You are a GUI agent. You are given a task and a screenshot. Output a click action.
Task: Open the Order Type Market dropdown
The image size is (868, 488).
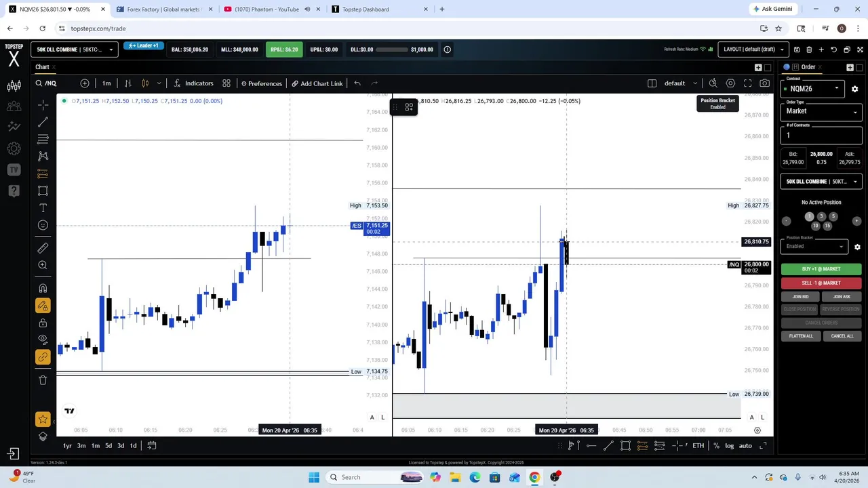(821, 111)
